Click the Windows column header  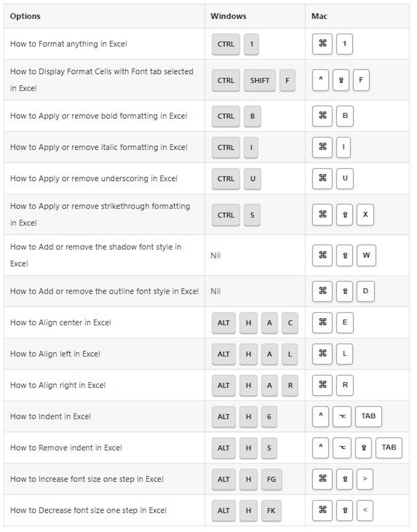[x=228, y=16]
